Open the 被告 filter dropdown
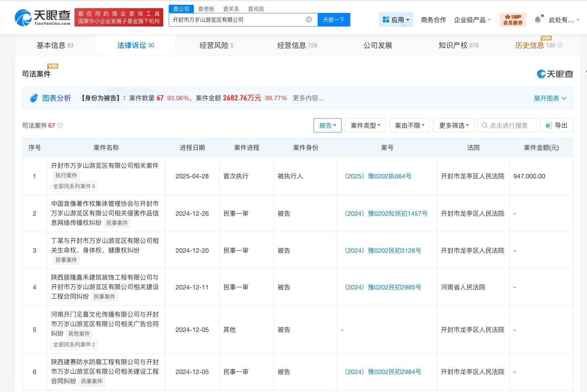The width and height of the screenshot is (587, 392). coord(327,125)
